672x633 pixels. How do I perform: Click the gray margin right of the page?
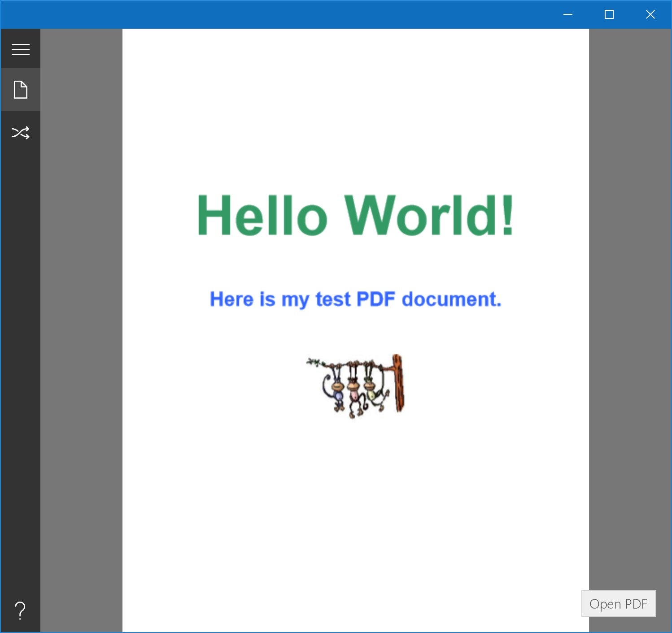630,314
